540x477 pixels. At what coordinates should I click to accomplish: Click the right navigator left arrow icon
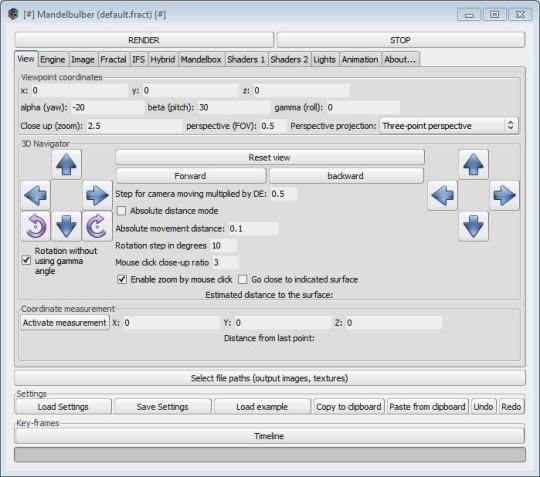[443, 195]
